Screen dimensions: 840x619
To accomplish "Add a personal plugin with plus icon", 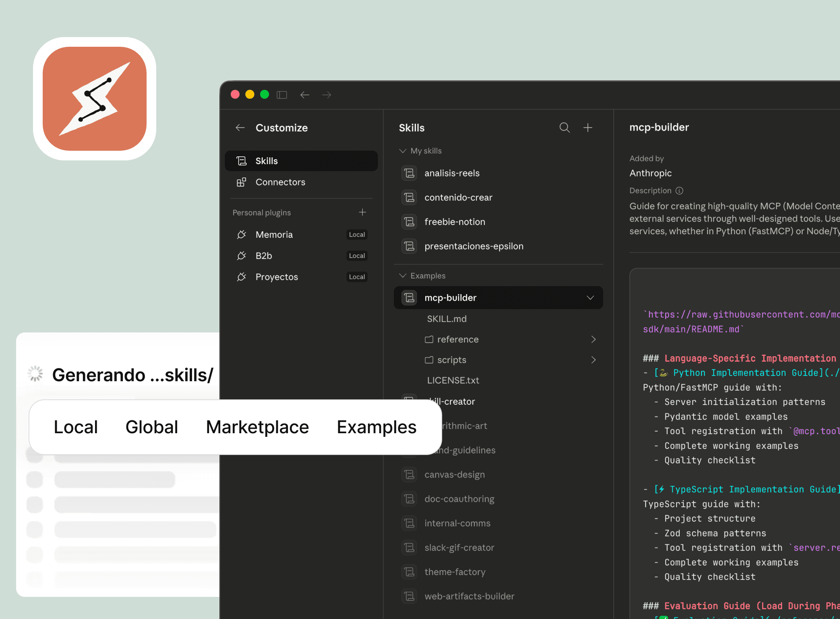I will tap(362, 212).
